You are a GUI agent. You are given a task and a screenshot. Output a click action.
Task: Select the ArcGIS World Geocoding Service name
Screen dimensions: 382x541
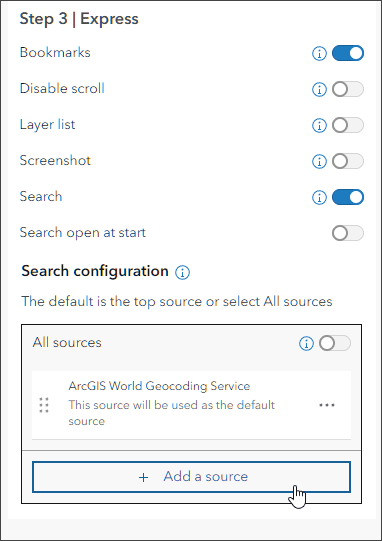[x=159, y=386]
